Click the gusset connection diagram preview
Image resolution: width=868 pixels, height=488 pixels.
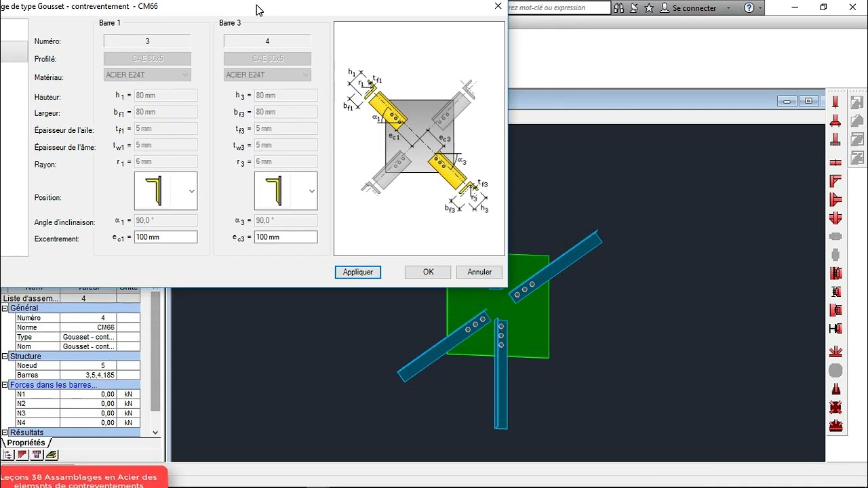pos(419,139)
